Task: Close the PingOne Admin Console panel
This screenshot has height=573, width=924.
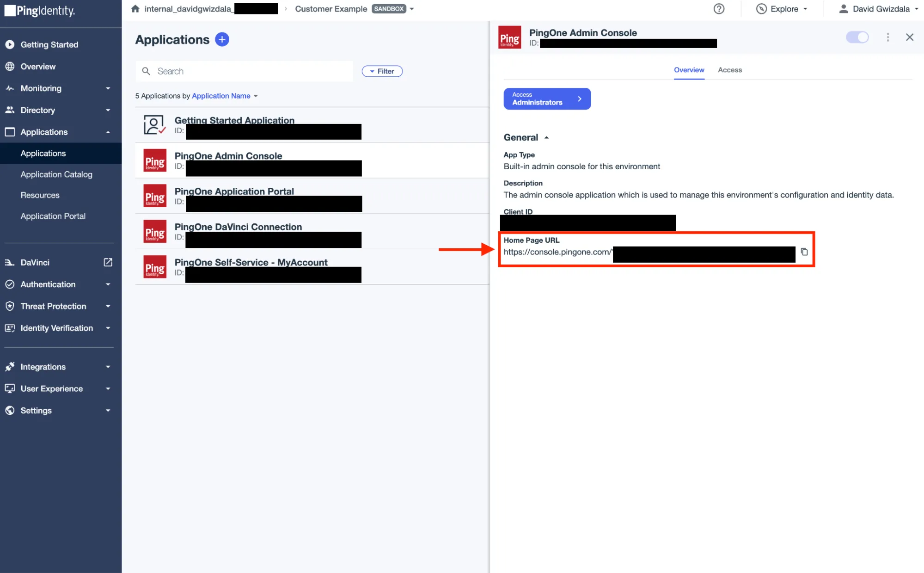Action: click(x=910, y=37)
